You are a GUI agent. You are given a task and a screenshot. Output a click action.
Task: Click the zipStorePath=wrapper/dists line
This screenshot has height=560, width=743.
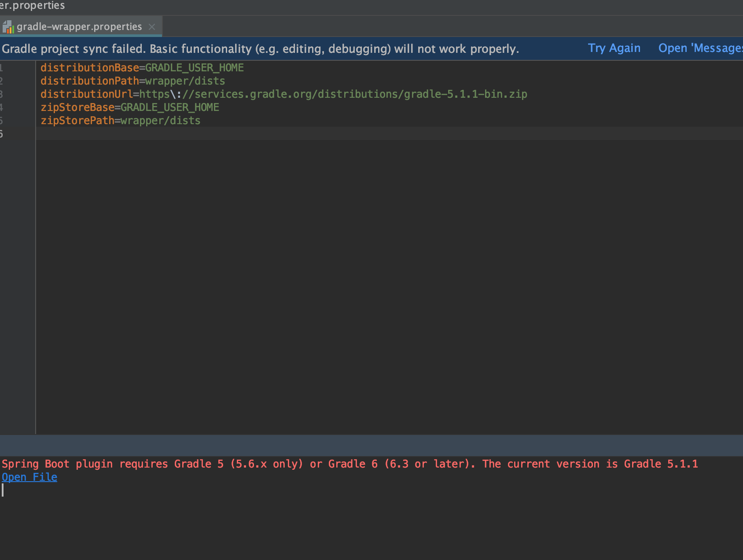click(121, 121)
